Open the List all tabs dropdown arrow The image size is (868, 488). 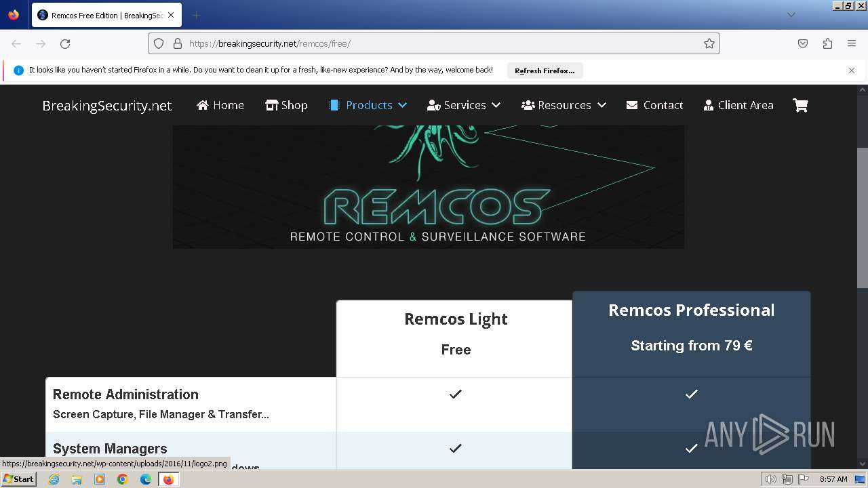tap(791, 15)
